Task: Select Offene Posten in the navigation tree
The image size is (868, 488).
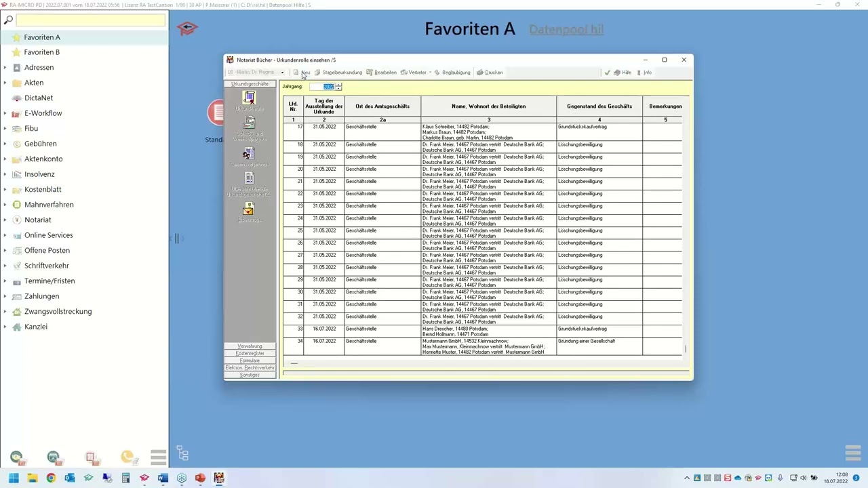Action: click(47, 251)
